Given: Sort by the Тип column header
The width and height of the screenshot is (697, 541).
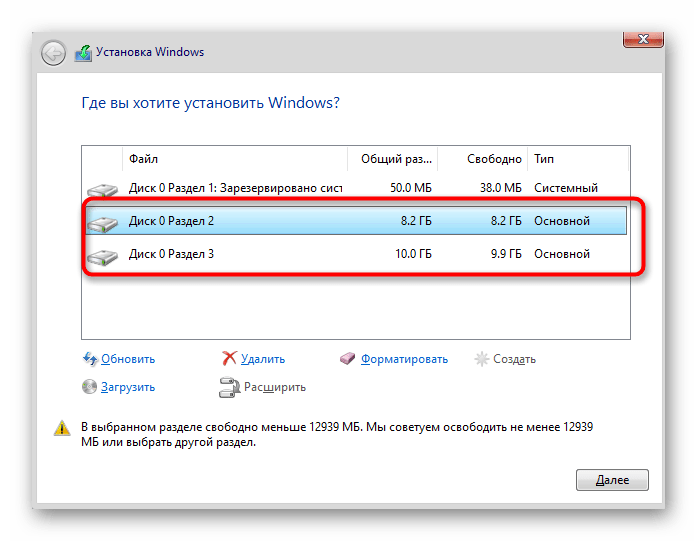Looking at the screenshot, I should [578, 159].
